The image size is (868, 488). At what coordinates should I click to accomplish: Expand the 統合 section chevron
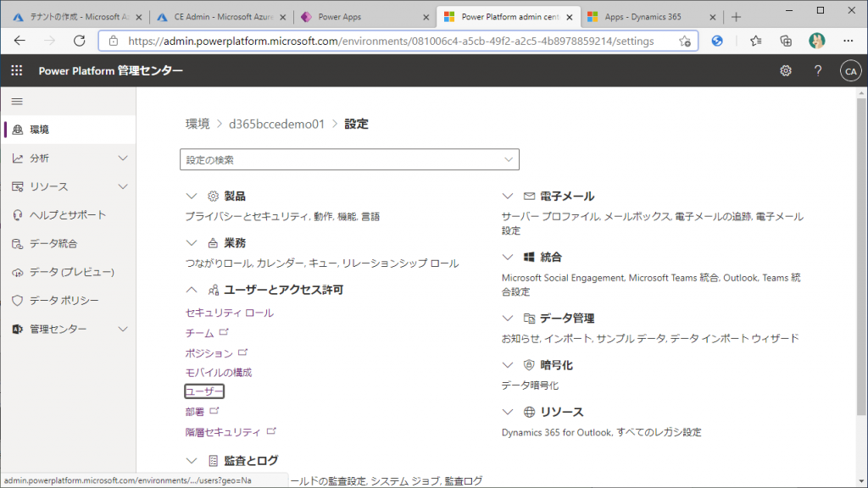[508, 257]
